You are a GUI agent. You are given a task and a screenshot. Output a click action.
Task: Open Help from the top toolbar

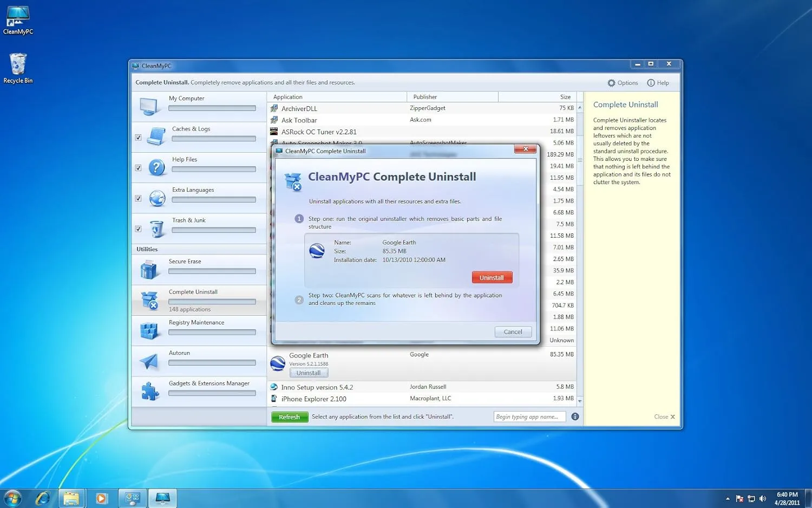(658, 82)
